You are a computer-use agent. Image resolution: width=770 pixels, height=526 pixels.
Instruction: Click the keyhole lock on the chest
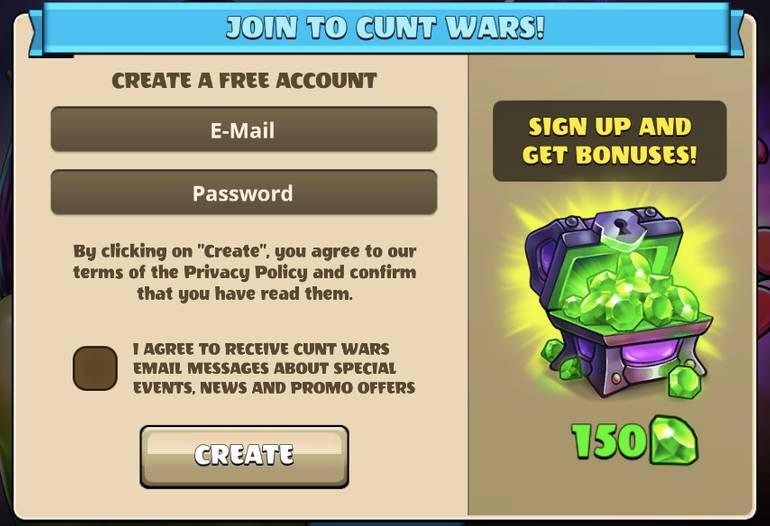point(623,228)
